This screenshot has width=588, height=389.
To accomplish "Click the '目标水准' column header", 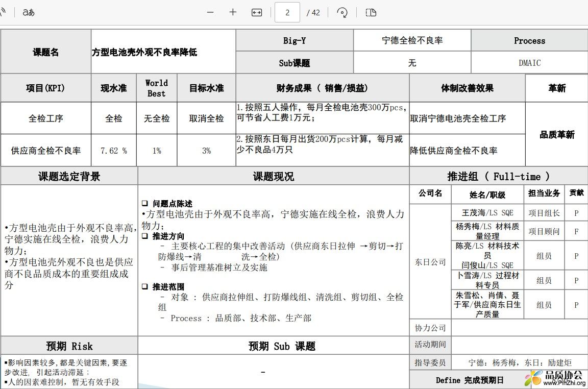I will coord(206,88).
